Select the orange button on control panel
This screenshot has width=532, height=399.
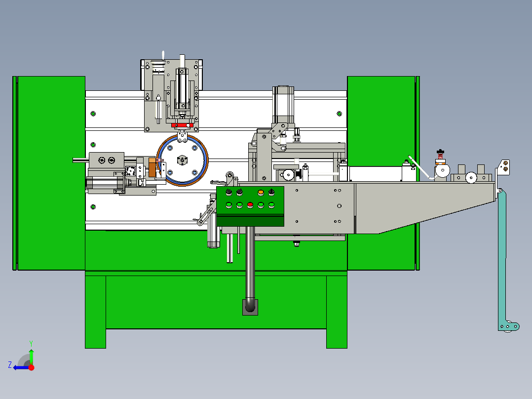[261, 192]
